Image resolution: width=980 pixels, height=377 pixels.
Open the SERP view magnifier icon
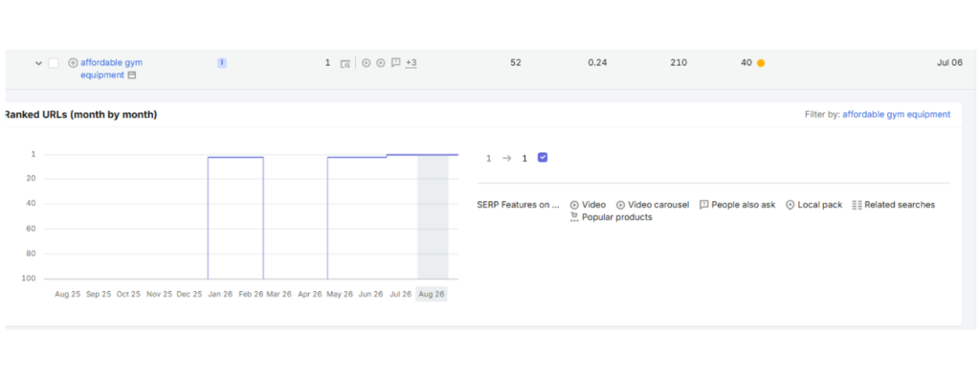click(345, 63)
